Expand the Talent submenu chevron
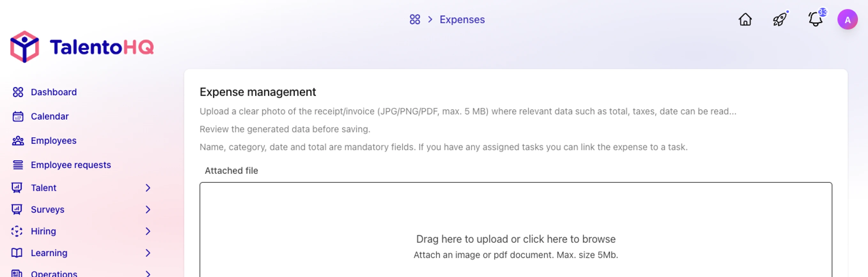 coord(148,187)
